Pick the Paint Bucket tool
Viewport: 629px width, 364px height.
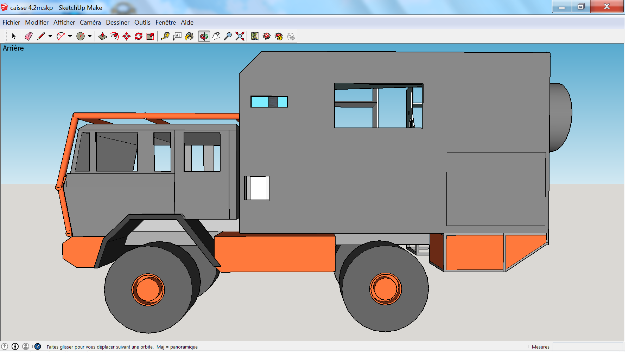point(189,36)
